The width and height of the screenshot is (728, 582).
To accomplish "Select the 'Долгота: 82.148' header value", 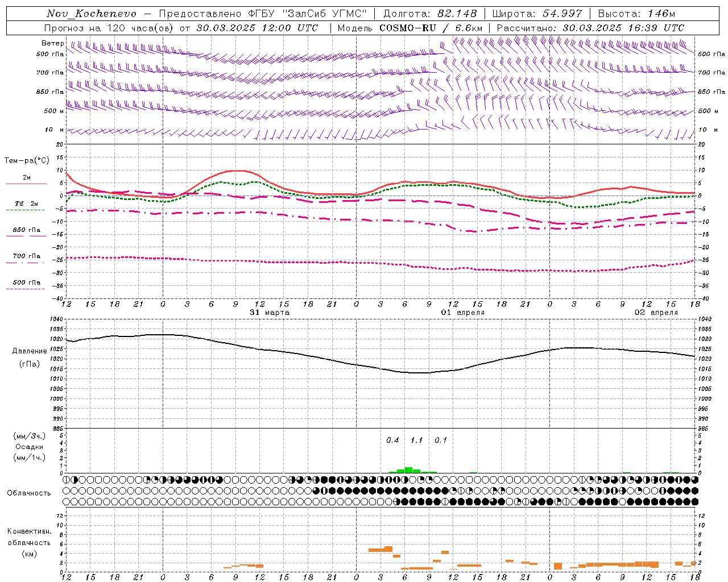I will coord(430,14).
